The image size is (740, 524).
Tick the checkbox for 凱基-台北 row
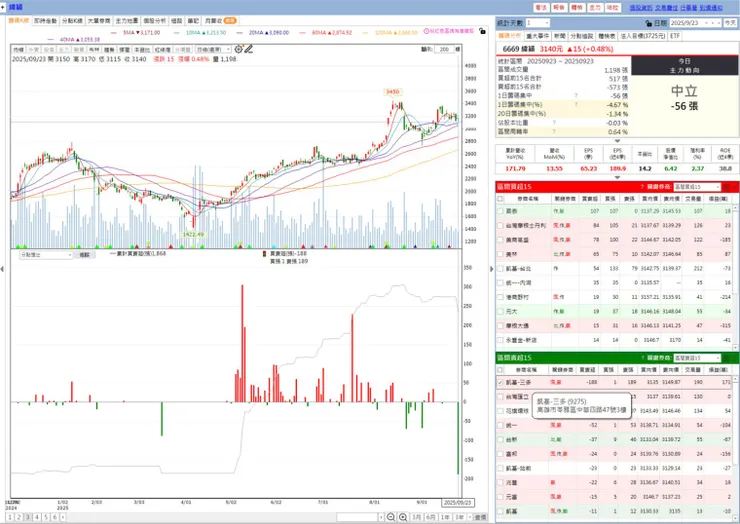tap(500, 269)
